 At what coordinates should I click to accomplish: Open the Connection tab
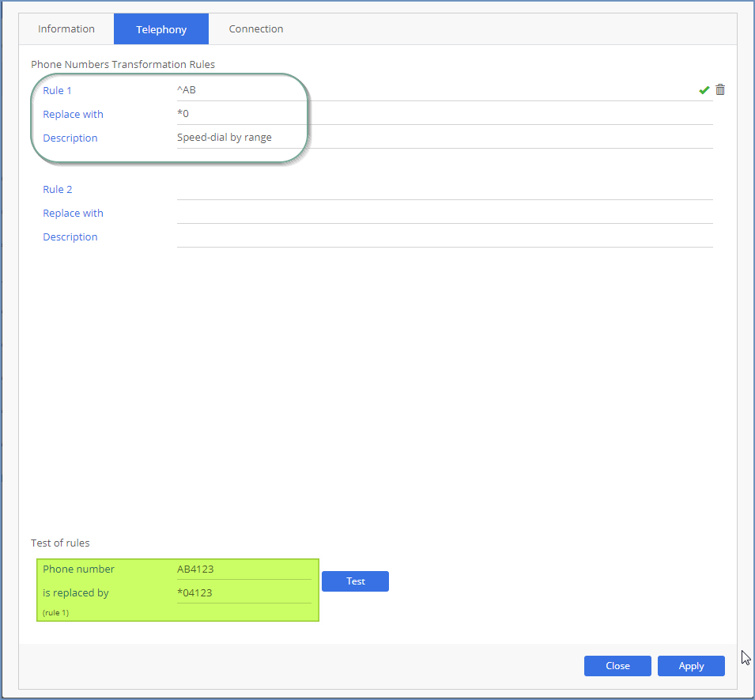click(256, 29)
